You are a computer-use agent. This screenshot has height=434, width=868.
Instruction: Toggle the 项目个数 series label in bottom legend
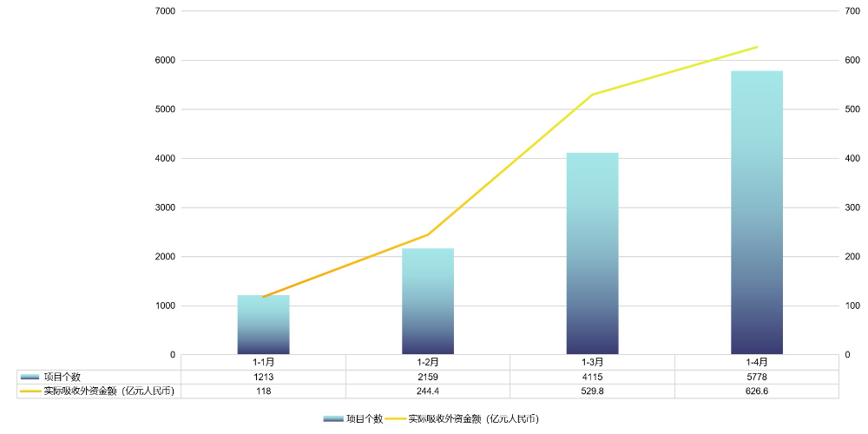[x=365, y=418]
